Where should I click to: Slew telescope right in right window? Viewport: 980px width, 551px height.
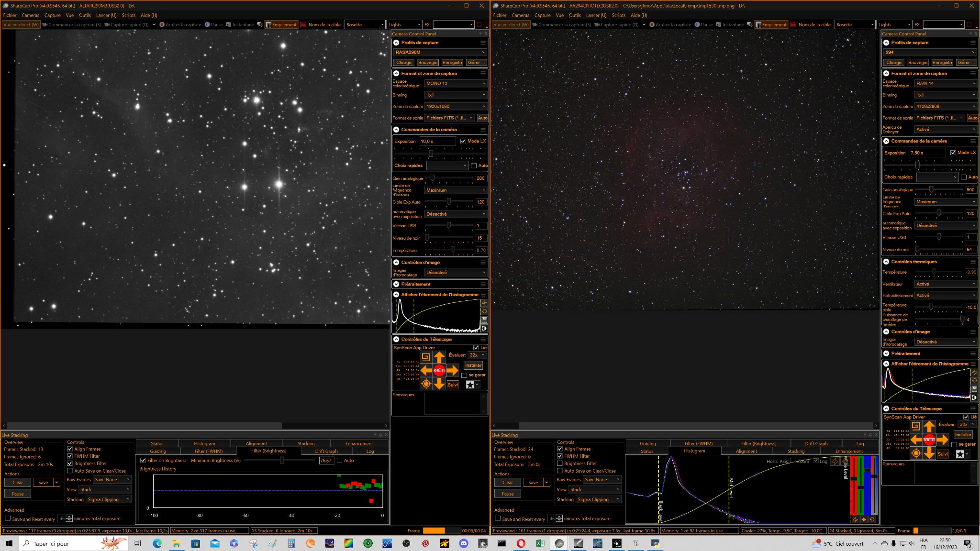tap(943, 440)
